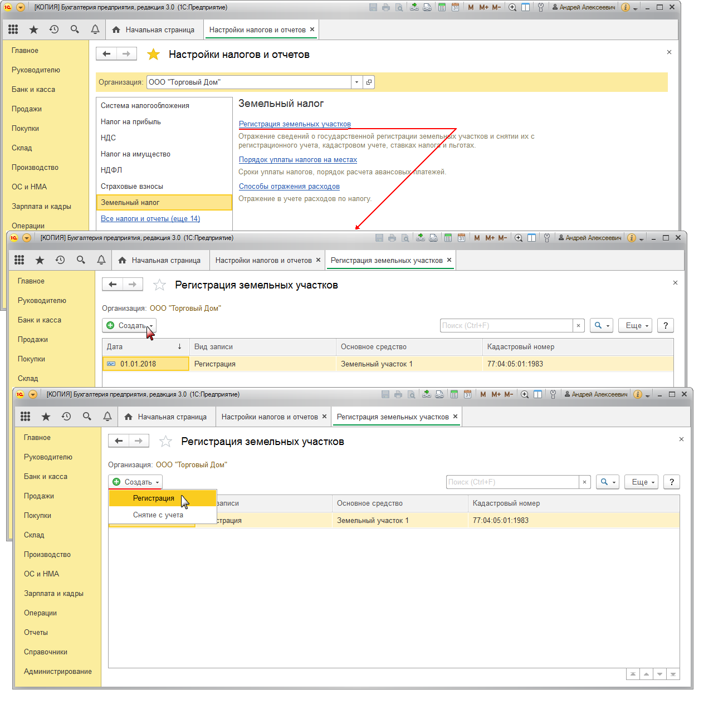This screenshot has width=728, height=719.
Task: Select НДС in settings list
Action: pos(164,138)
